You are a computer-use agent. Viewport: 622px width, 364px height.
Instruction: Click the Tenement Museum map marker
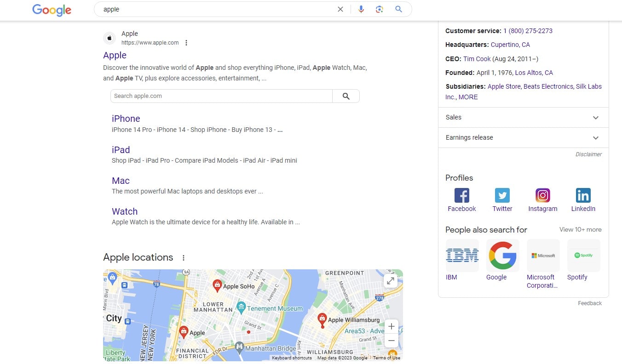240,307
